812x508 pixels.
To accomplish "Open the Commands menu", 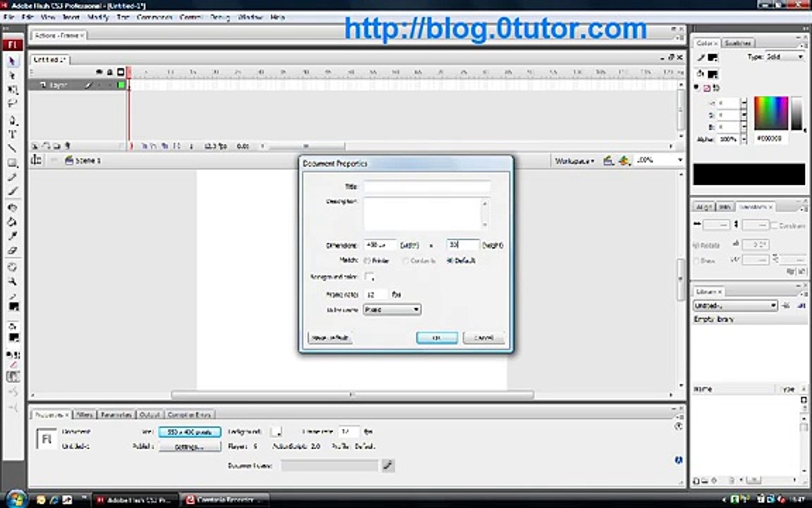I will 154,17.
